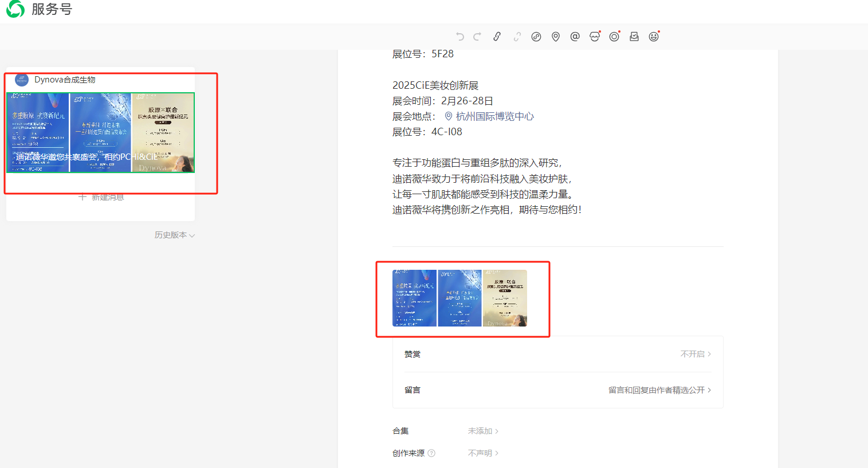Click the double-circle icon in the toolbar
This screenshot has width=868, height=468.
pos(614,37)
